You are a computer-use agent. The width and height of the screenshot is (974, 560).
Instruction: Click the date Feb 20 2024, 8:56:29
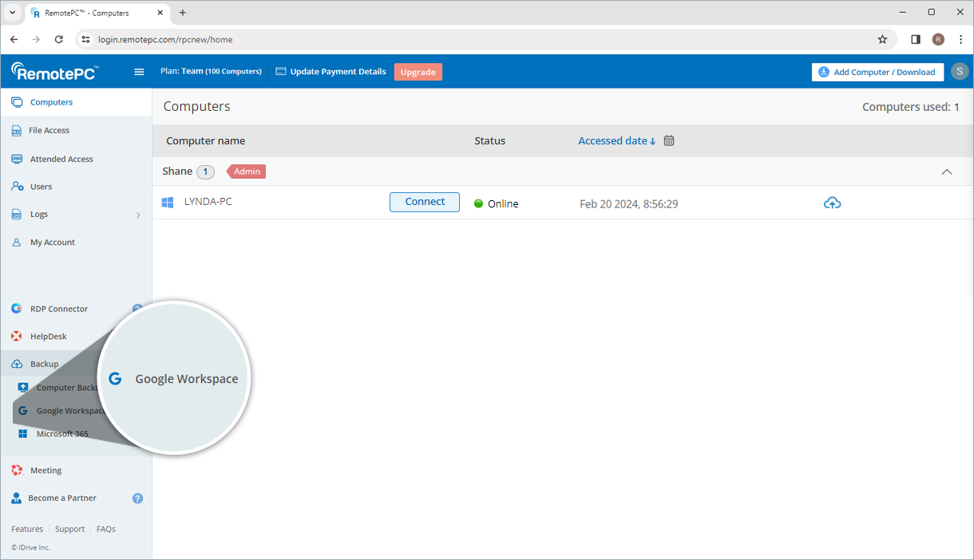[629, 204]
